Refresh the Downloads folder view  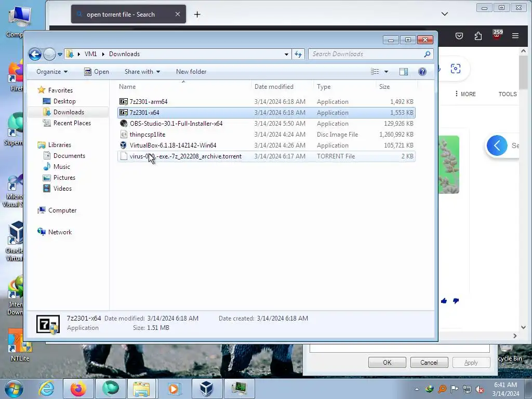(x=298, y=54)
